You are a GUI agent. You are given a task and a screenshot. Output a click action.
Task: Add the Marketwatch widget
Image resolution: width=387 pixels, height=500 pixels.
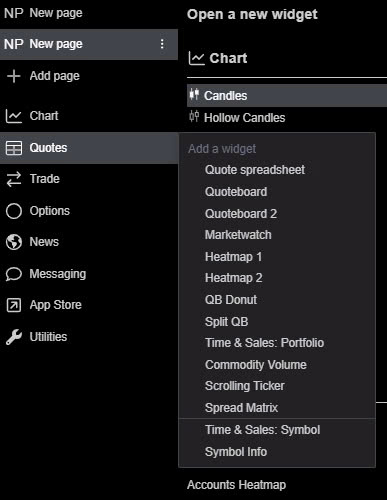coord(238,235)
